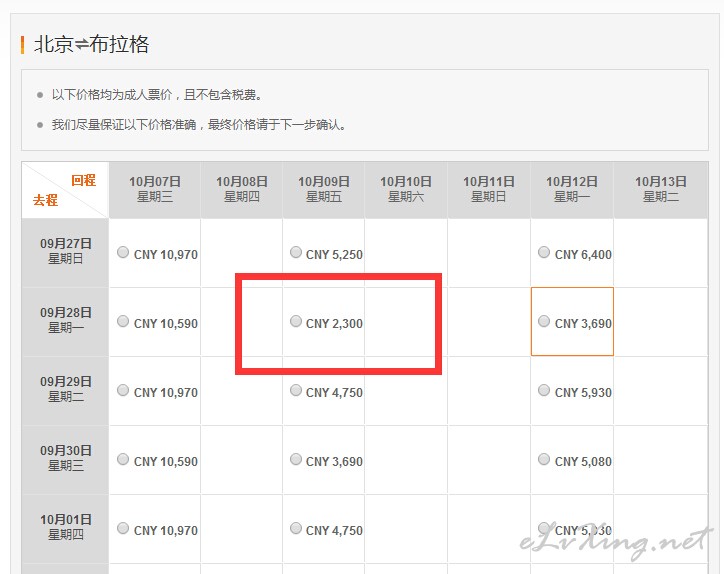Click the 10月09日 星期五 return column header
Screen dimensions: 724x574
(323, 189)
